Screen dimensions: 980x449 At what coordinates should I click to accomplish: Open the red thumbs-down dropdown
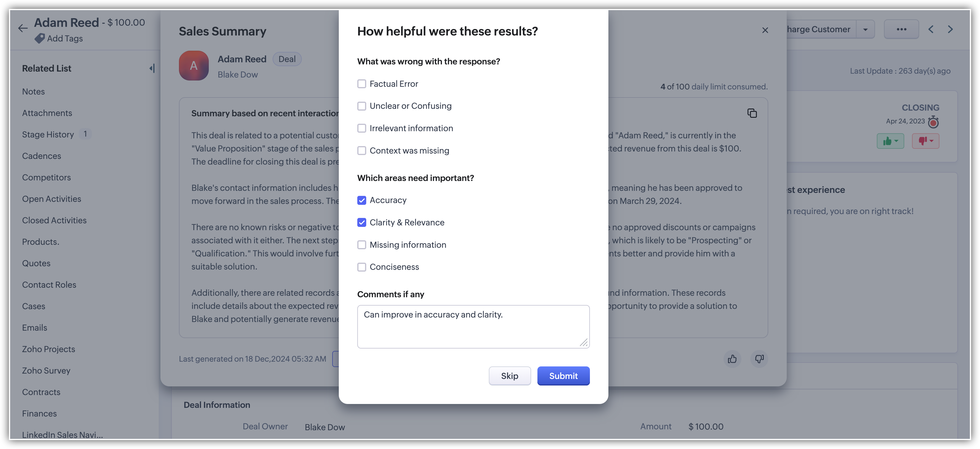pyautogui.click(x=925, y=141)
